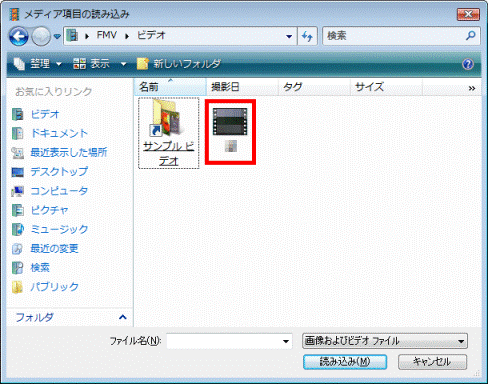
Task: Click the Refresh button beside the address bar
Action: click(307, 36)
